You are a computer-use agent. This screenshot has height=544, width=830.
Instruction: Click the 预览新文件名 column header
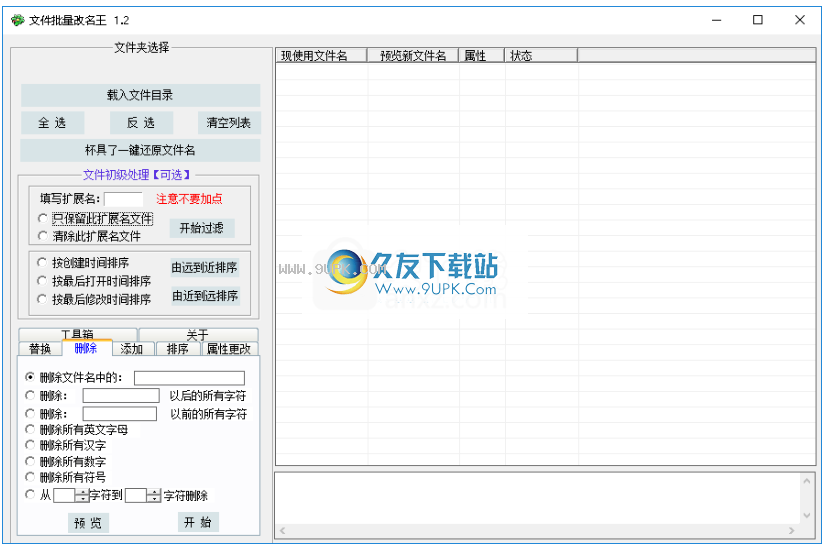(x=413, y=56)
